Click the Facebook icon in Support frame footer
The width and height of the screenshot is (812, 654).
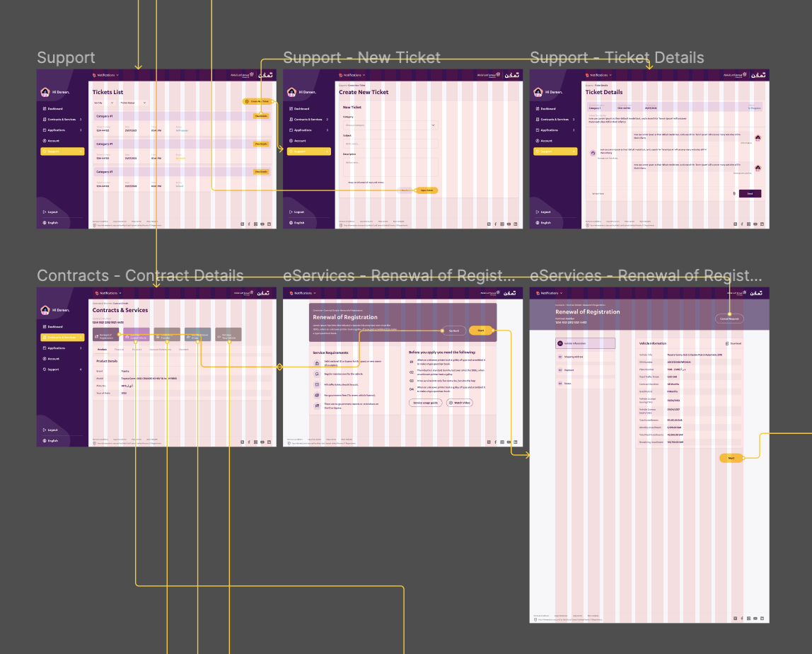[249, 224]
